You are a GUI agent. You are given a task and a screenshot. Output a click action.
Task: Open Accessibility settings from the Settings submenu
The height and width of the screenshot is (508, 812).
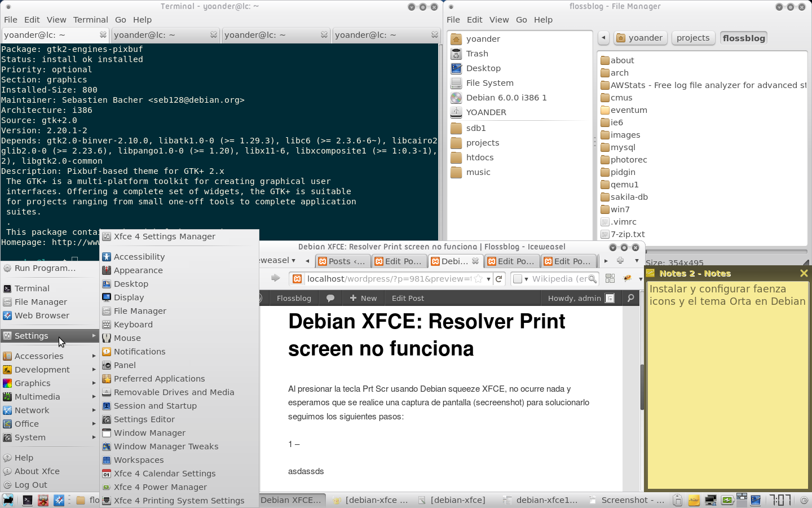179,257
